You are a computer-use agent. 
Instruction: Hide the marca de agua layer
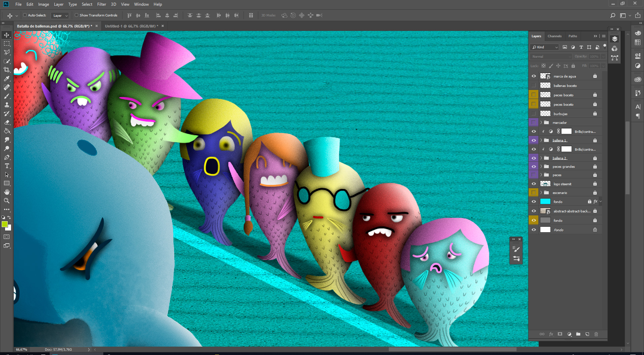pyautogui.click(x=534, y=76)
